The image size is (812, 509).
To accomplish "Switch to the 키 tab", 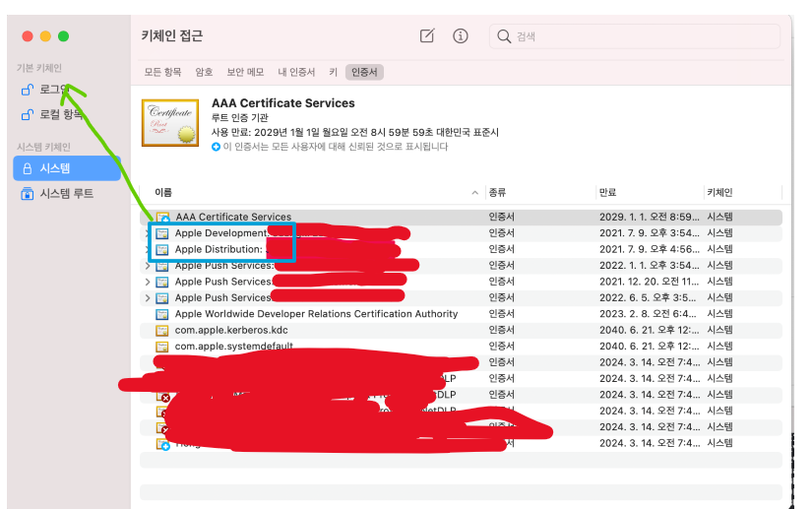I will [x=333, y=72].
